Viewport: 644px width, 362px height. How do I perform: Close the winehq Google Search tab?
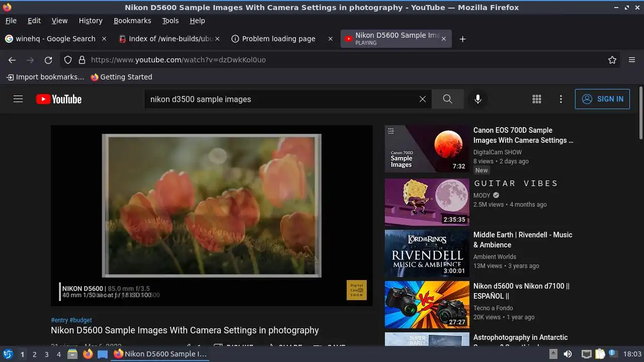(104, 39)
